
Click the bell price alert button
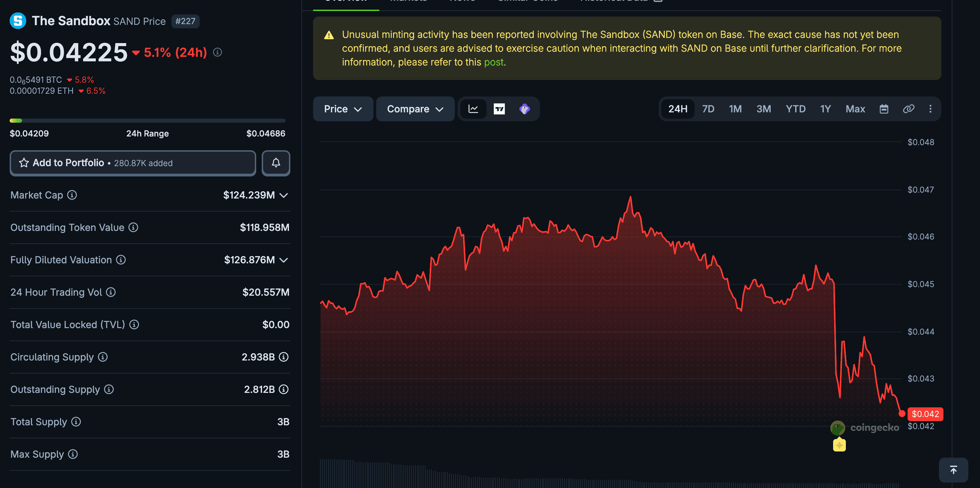pos(276,163)
